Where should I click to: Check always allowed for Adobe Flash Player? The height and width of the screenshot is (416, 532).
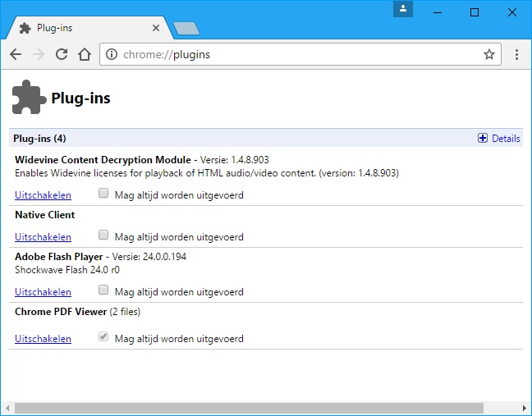click(x=103, y=290)
